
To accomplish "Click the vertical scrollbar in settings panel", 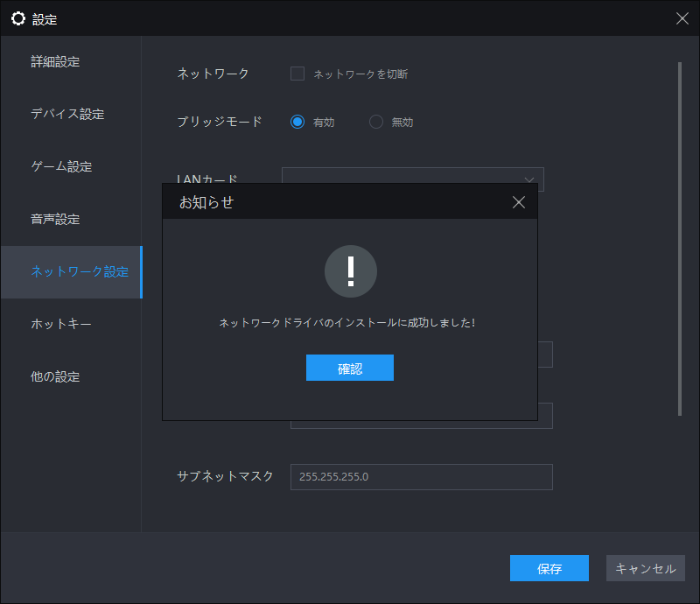I will tap(680, 236).
